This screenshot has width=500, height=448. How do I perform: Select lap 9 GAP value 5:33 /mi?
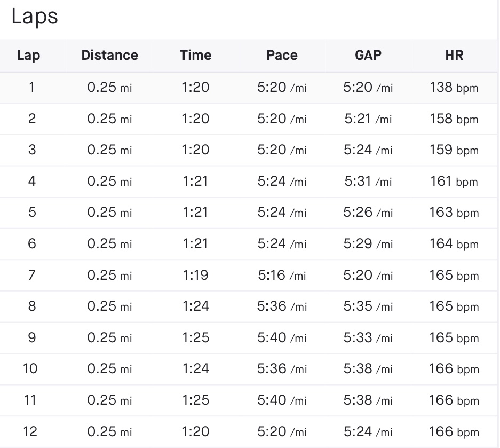click(x=368, y=337)
